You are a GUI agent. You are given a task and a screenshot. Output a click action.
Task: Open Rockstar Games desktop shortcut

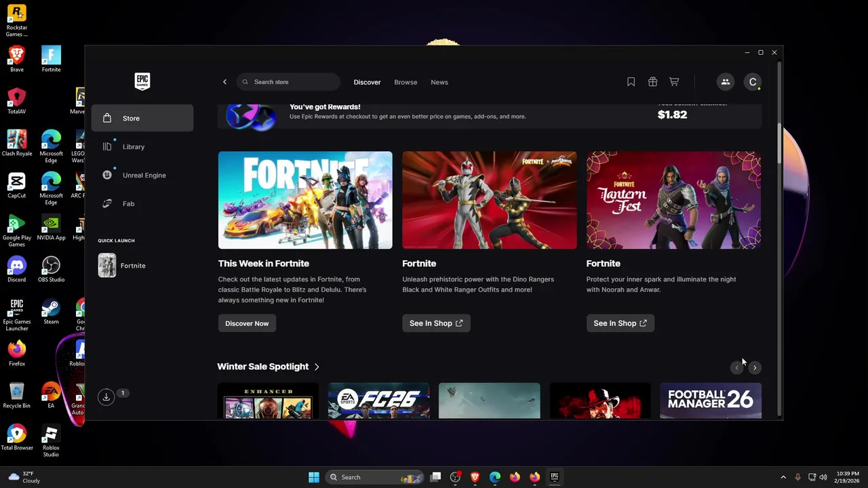17,21
